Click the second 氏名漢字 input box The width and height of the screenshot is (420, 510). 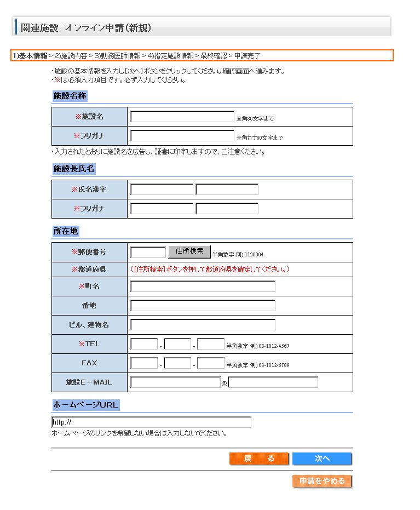227,190
